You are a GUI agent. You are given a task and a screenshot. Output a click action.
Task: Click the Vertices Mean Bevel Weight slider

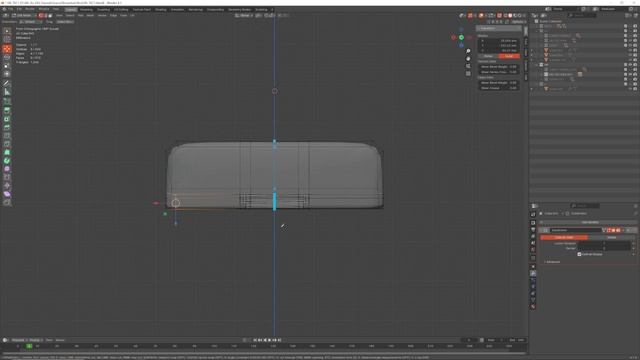499,67
